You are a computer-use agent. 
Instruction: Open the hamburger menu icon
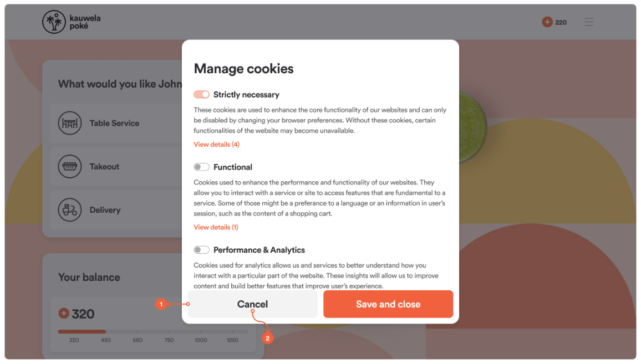click(589, 22)
